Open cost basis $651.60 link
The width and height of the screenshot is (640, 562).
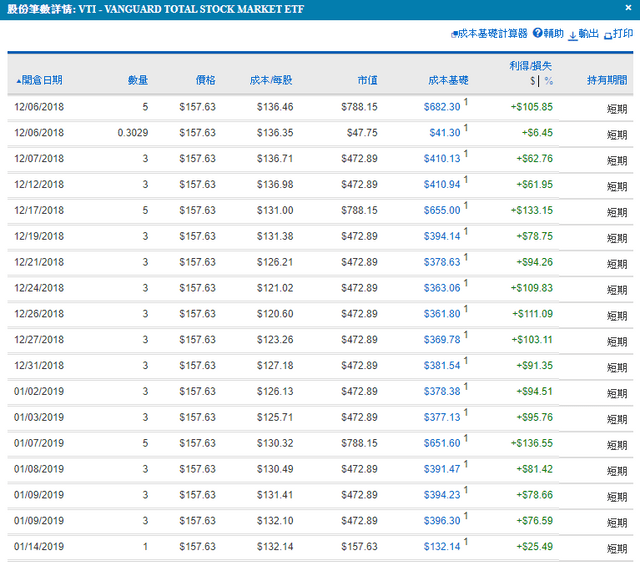point(442,443)
